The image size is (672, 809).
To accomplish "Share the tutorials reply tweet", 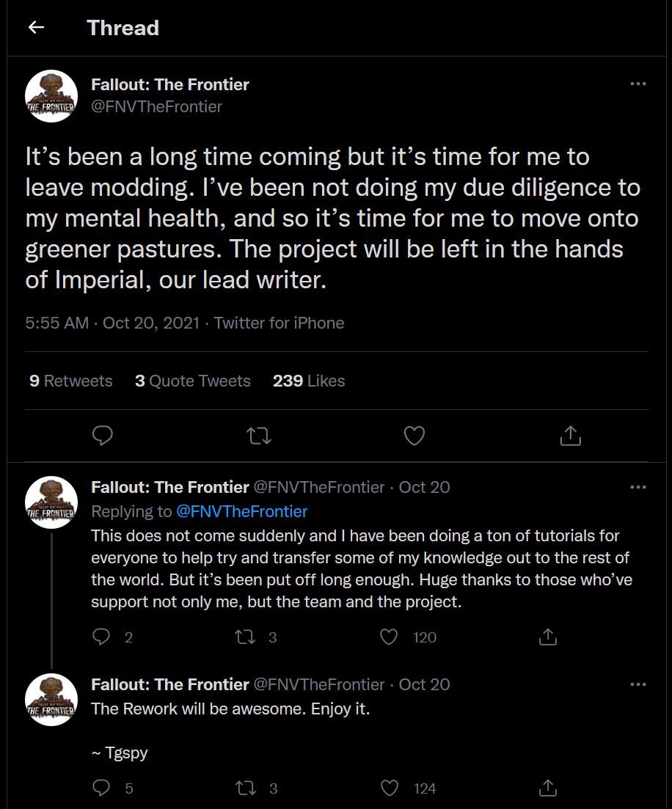I will click(547, 637).
